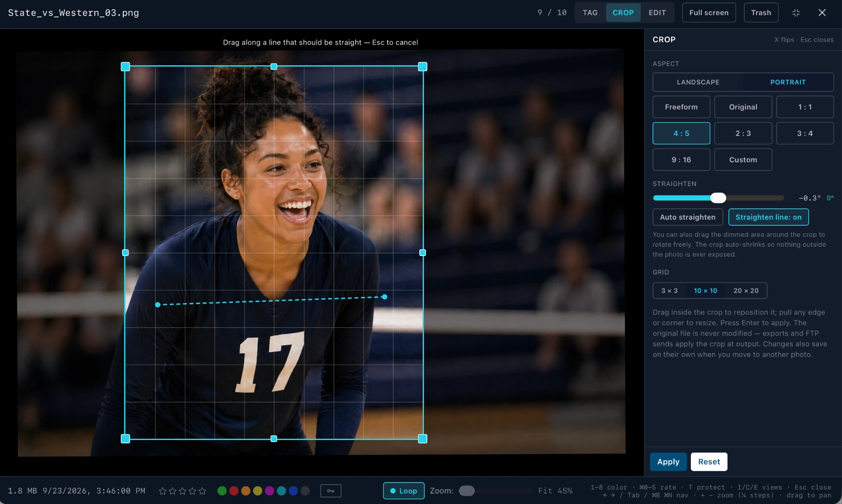Apply the green color label
Viewport: 842px width, 504px height.
(222, 491)
